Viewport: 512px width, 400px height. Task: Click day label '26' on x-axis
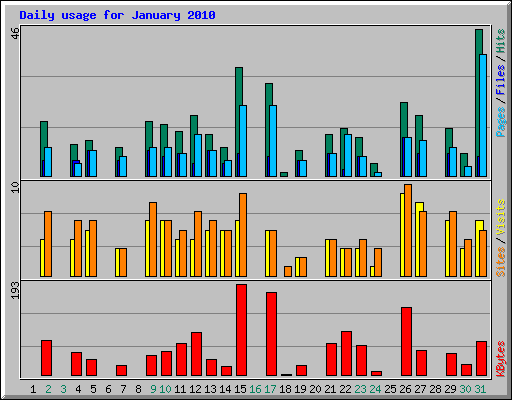click(405, 389)
